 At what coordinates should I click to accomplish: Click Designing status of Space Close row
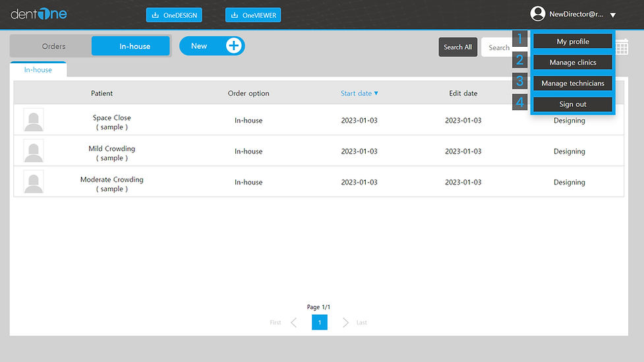tap(570, 121)
